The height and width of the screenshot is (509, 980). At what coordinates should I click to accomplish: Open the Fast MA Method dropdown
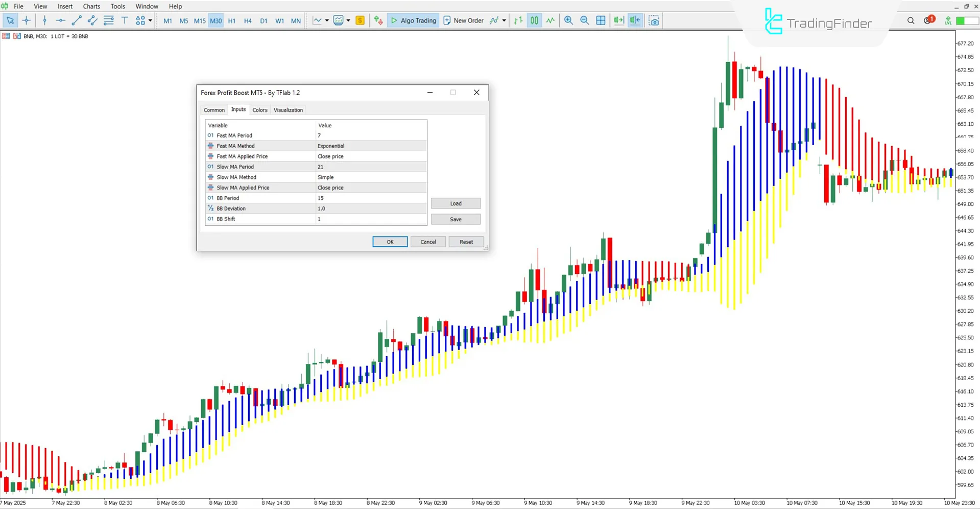371,146
